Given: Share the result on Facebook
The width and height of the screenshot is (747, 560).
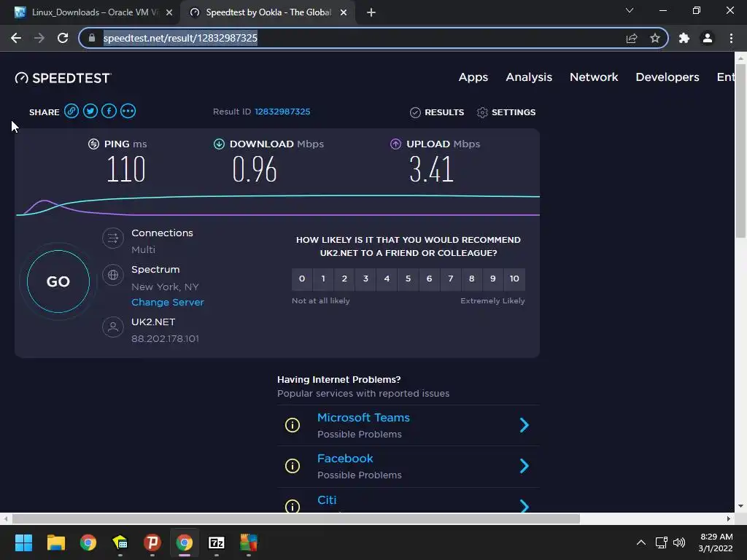Looking at the screenshot, I should [x=109, y=112].
